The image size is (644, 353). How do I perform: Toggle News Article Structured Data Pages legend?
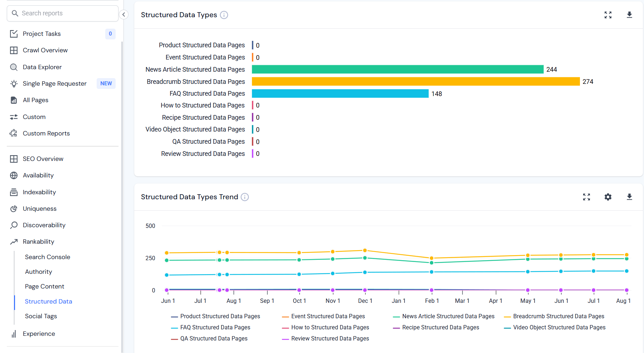444,316
